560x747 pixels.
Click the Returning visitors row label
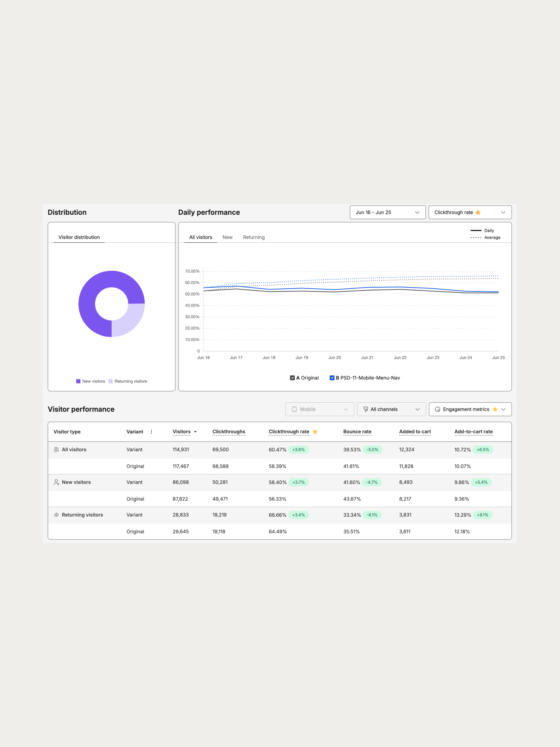[82, 515]
